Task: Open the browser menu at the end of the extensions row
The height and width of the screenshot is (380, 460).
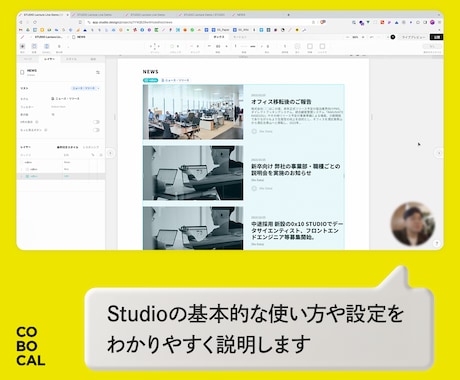Action: (x=439, y=22)
